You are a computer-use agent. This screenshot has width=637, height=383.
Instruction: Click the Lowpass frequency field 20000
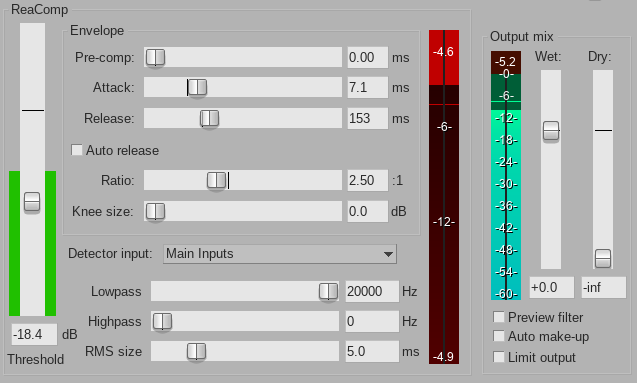click(x=372, y=291)
